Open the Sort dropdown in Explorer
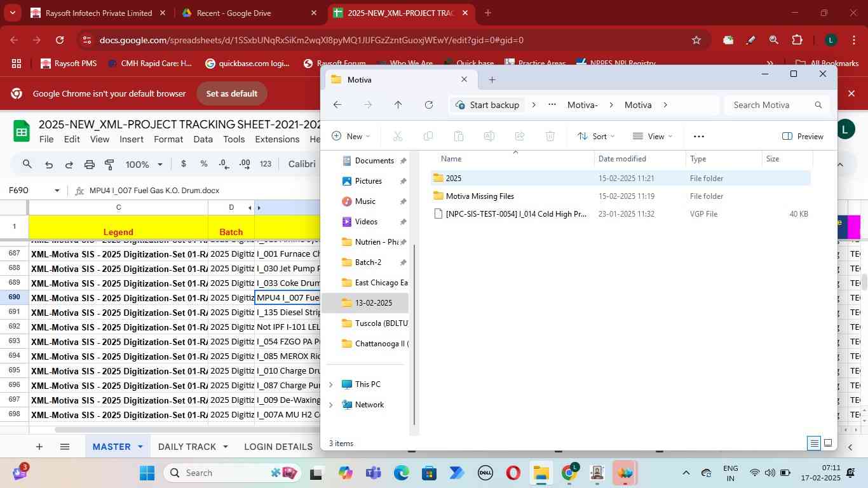 [x=596, y=136]
